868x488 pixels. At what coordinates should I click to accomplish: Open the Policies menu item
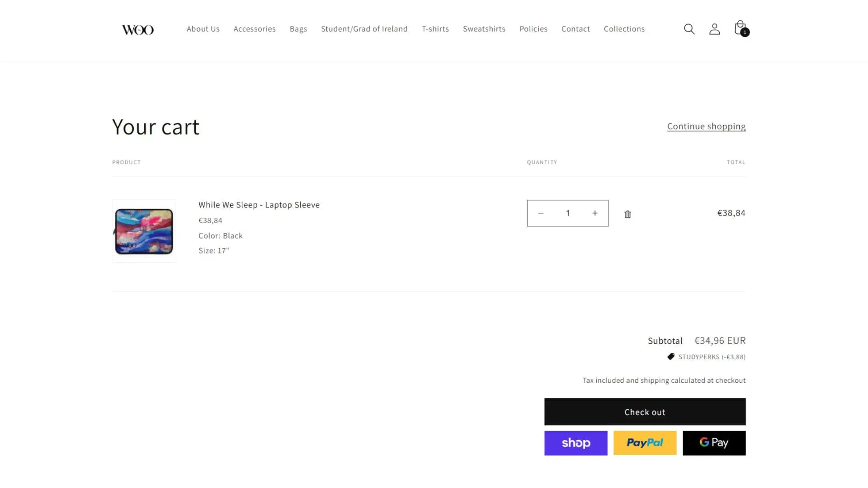[x=533, y=29]
